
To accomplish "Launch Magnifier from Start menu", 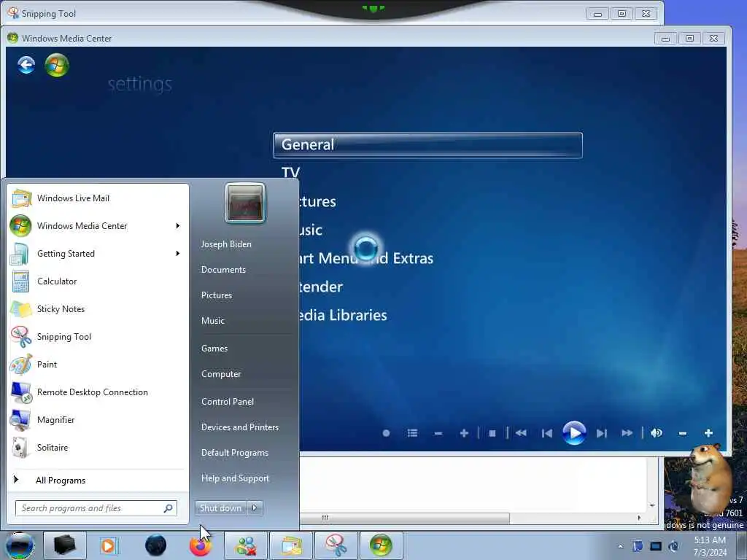I will point(98,419).
